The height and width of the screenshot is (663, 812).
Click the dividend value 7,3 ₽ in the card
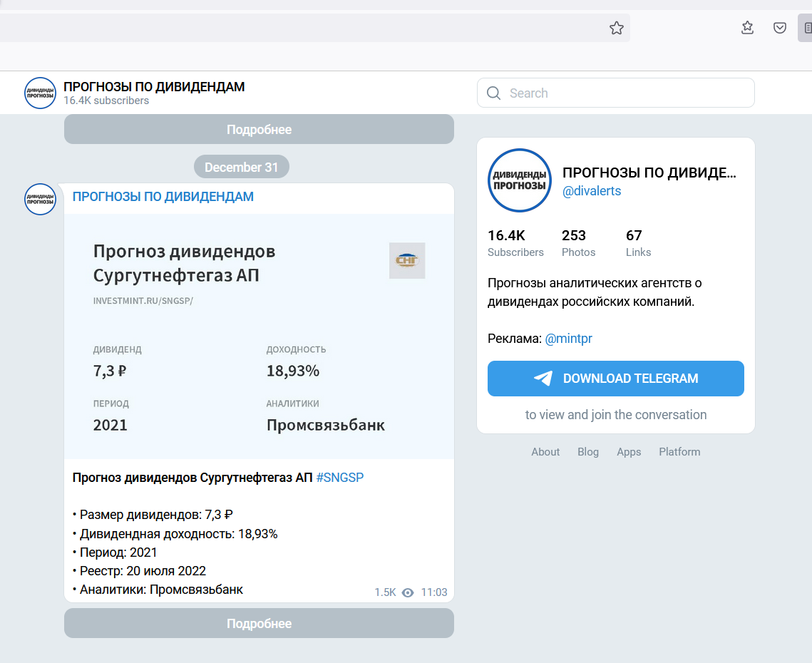110,371
